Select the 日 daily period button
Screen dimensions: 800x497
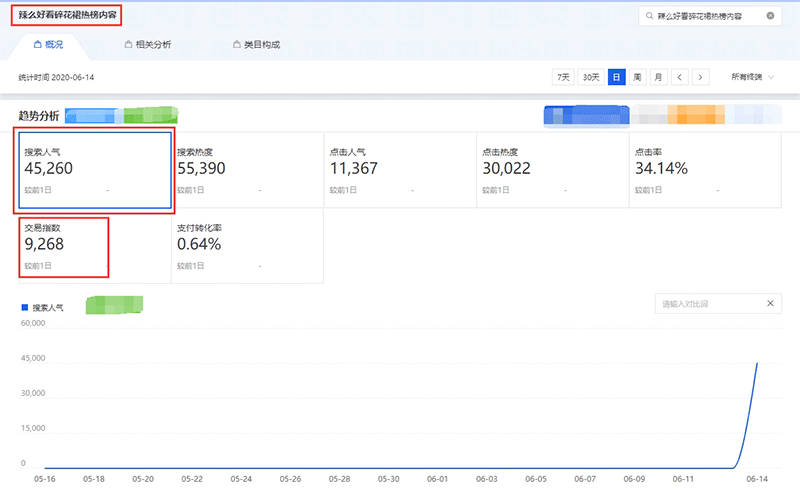(x=616, y=77)
